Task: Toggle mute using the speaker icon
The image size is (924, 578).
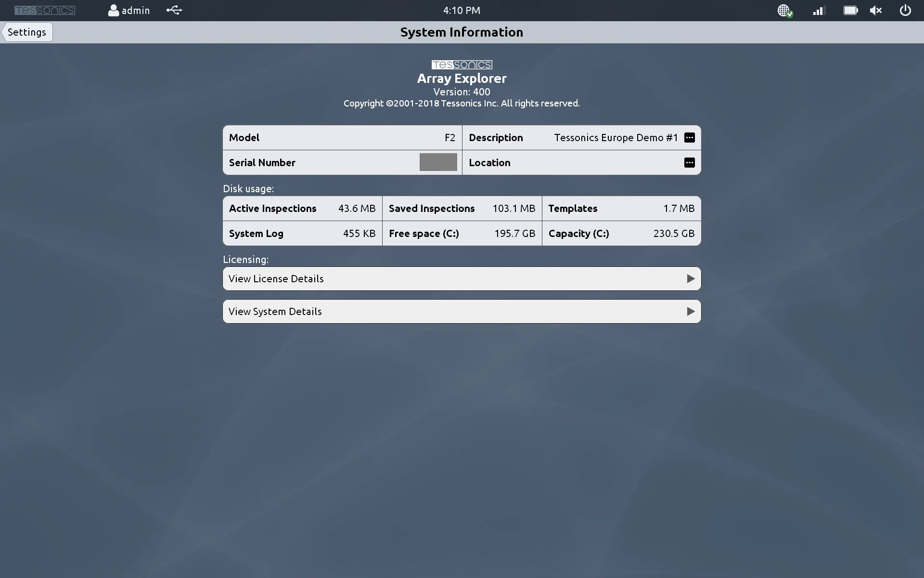Action: coord(875,10)
